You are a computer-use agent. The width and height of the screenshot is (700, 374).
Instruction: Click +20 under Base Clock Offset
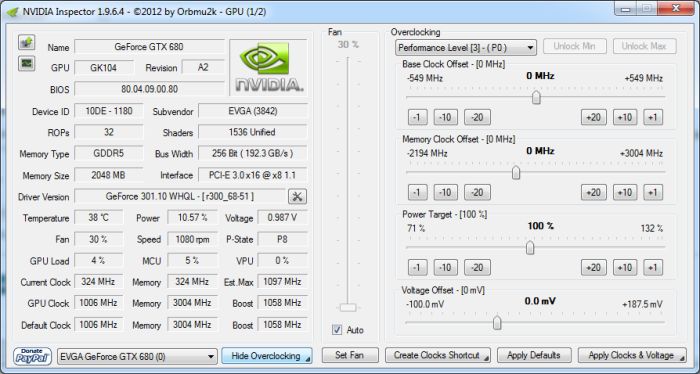coord(593,117)
